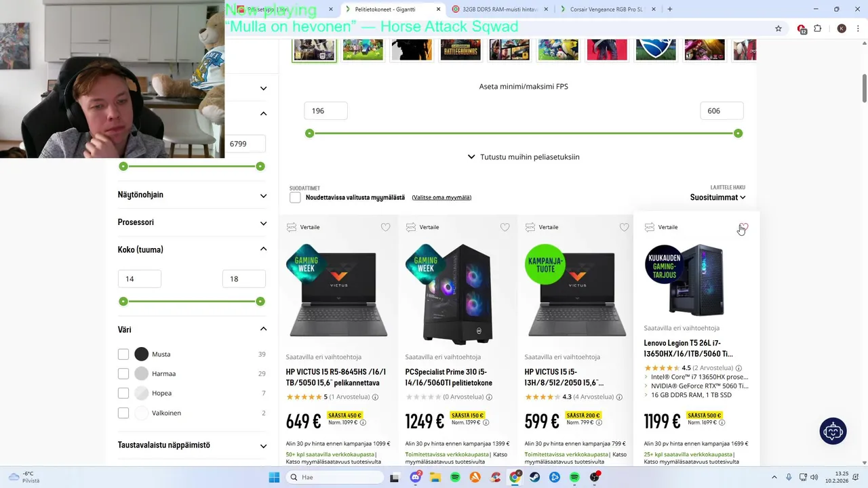The height and width of the screenshot is (488, 868).
Task: Check the Musta color filter
Action: click(x=123, y=354)
